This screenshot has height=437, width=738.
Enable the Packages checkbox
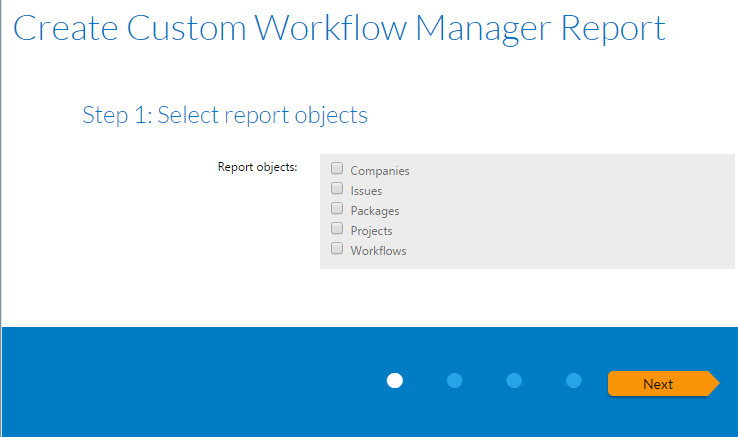coord(337,209)
